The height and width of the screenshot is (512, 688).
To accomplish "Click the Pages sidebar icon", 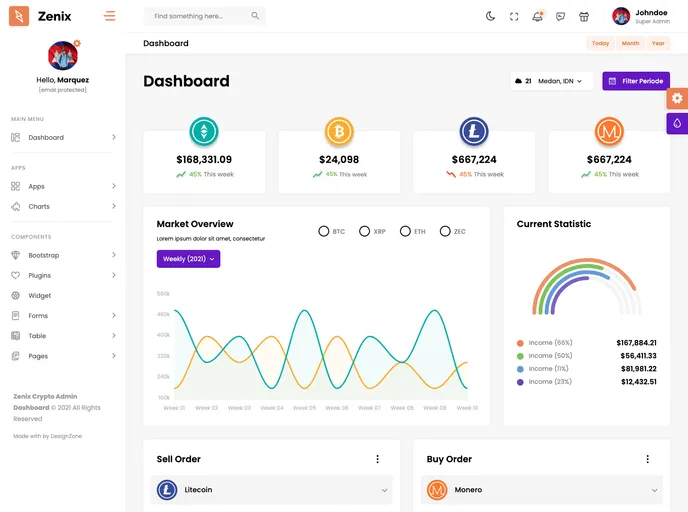I will (x=15, y=356).
